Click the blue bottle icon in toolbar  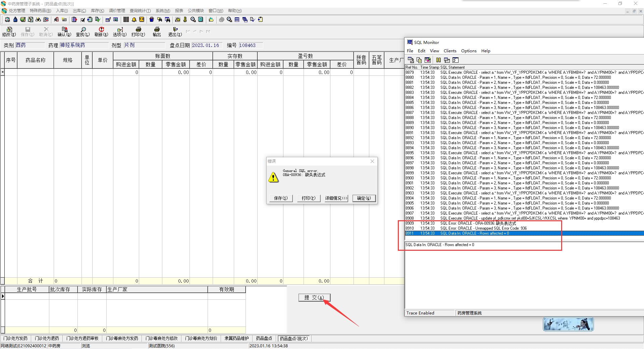pyautogui.click(x=15, y=19)
